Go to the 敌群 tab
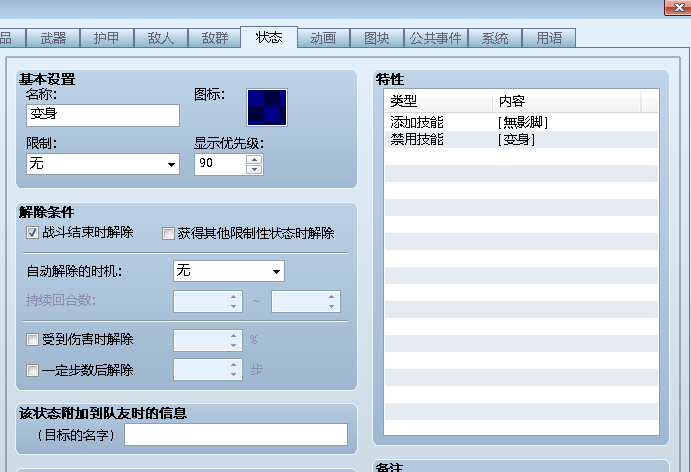Image resolution: width=691 pixels, height=472 pixels. (x=215, y=38)
